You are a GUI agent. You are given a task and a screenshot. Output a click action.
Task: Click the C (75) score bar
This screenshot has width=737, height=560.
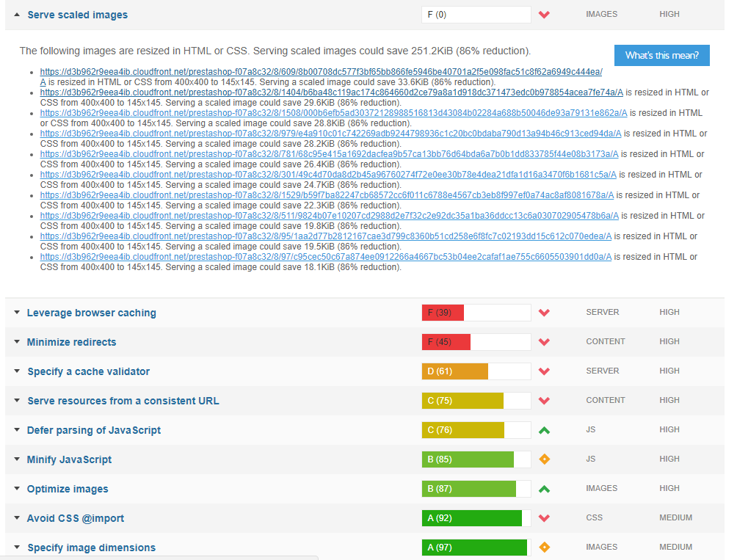(476, 401)
